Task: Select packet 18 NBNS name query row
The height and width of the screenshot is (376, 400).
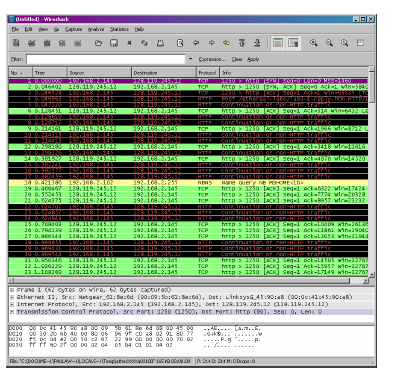Action: [x=188, y=183]
